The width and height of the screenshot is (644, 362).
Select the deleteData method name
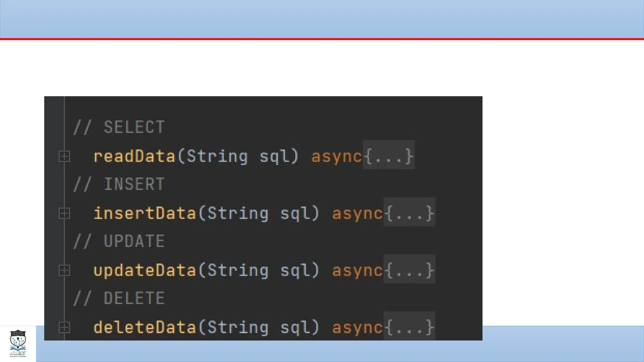click(x=145, y=327)
